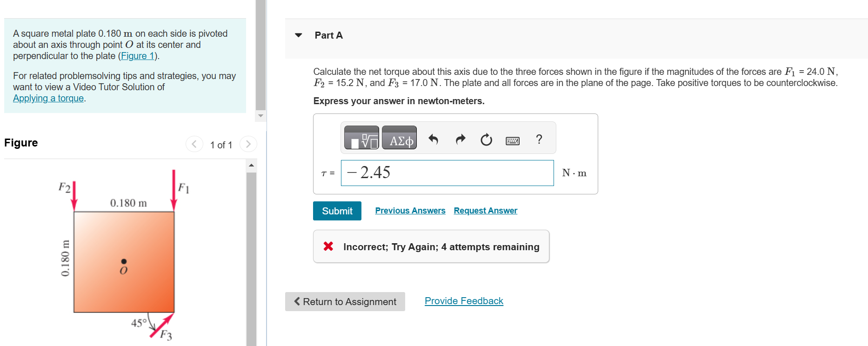Collapse the Part A section
Screen dimensions: 868x346
click(x=298, y=35)
